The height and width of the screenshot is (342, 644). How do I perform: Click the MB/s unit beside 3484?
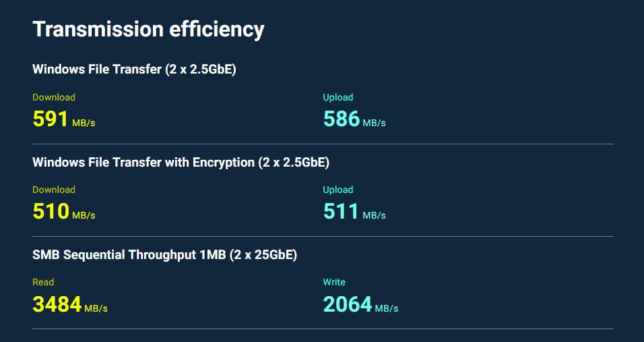pos(96,308)
